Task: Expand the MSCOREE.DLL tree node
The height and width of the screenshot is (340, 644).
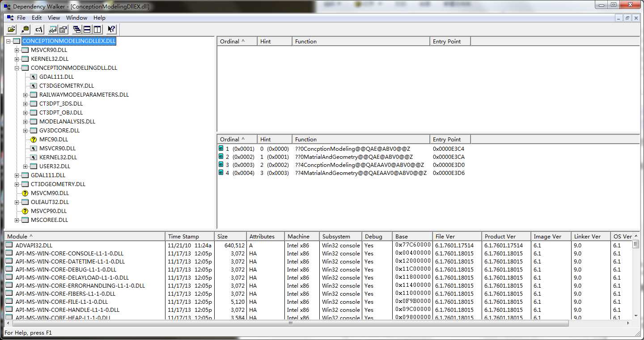Action: pos(17,220)
